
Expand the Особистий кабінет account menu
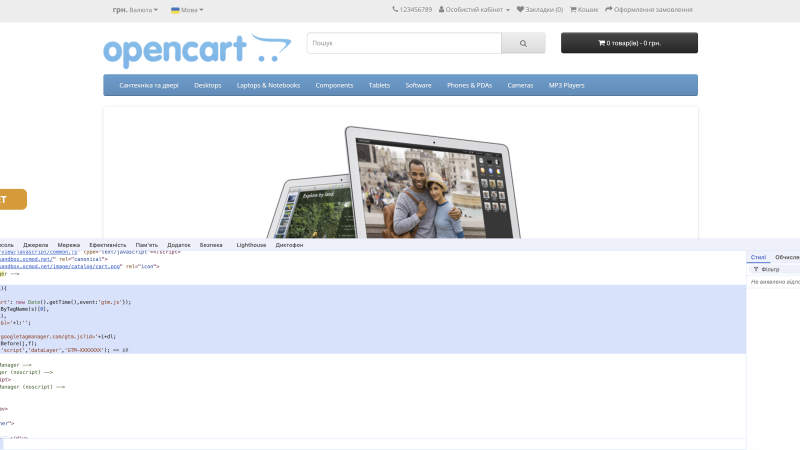(x=474, y=9)
